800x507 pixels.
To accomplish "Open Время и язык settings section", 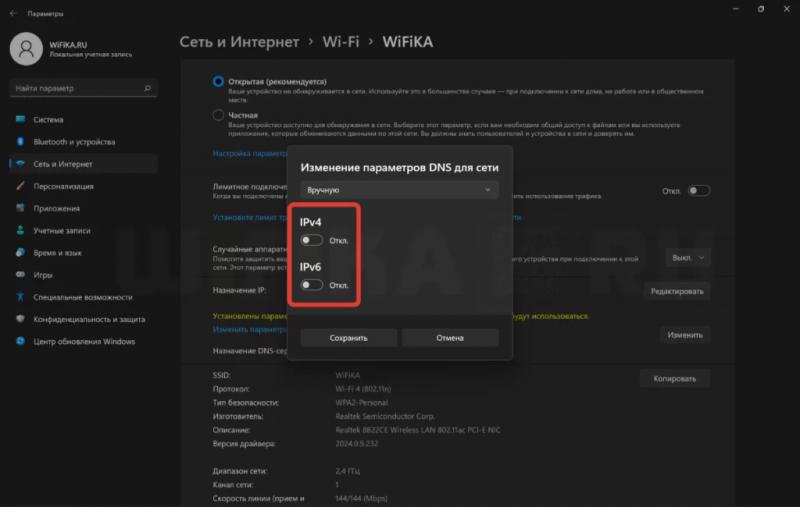I will point(83,252).
